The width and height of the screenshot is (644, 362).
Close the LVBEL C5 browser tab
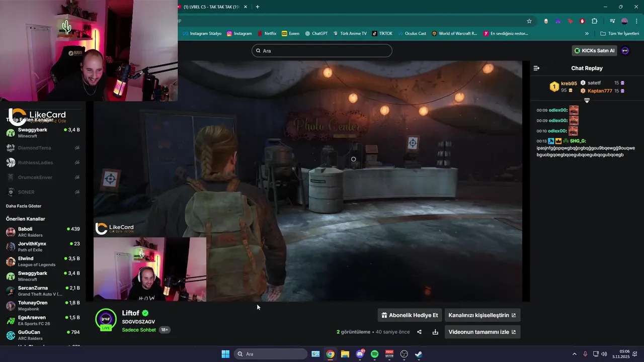[246, 7]
